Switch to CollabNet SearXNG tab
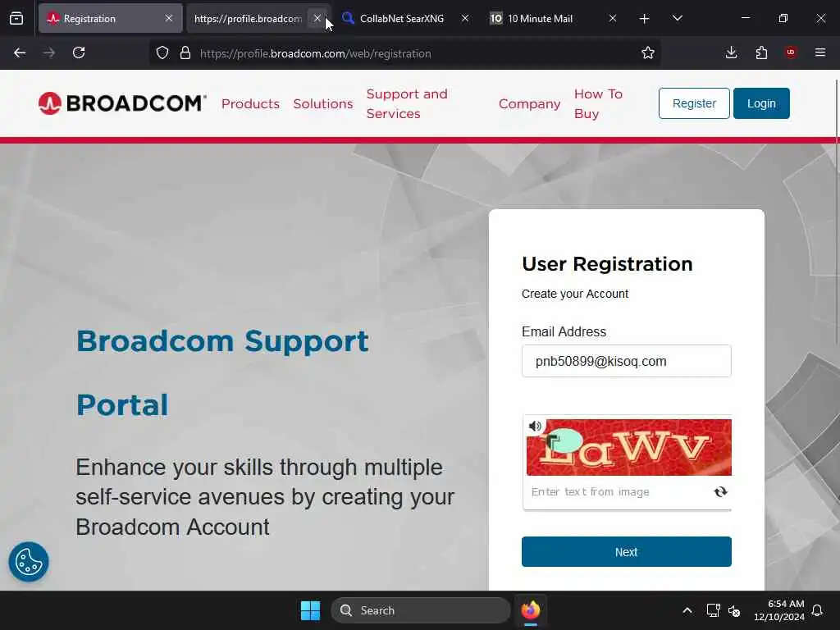This screenshot has width=840, height=630. point(402,18)
